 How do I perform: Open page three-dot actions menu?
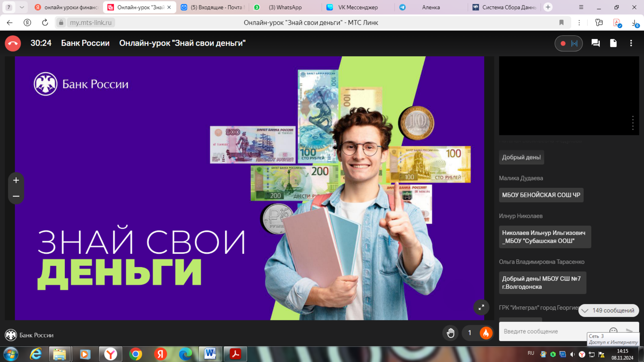click(579, 23)
